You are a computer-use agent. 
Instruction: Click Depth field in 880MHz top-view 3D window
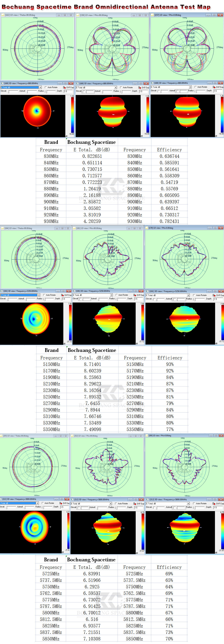(x=68, y=91)
